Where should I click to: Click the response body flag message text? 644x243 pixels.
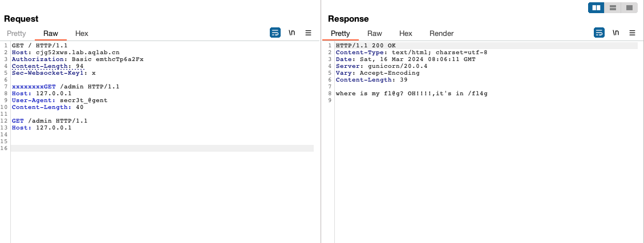tap(411, 94)
